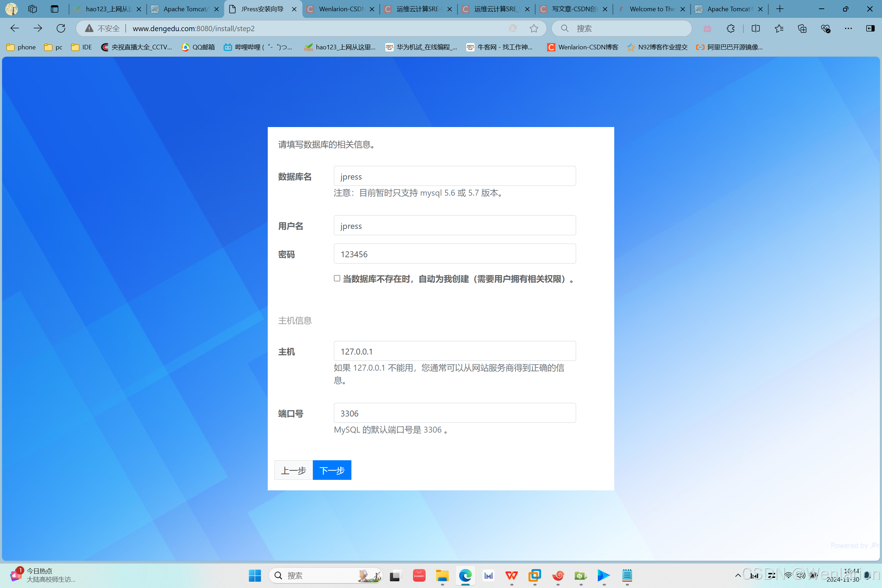This screenshot has height=588, width=882.
Task: Open the Edge sidebar icon
Action: point(870,28)
